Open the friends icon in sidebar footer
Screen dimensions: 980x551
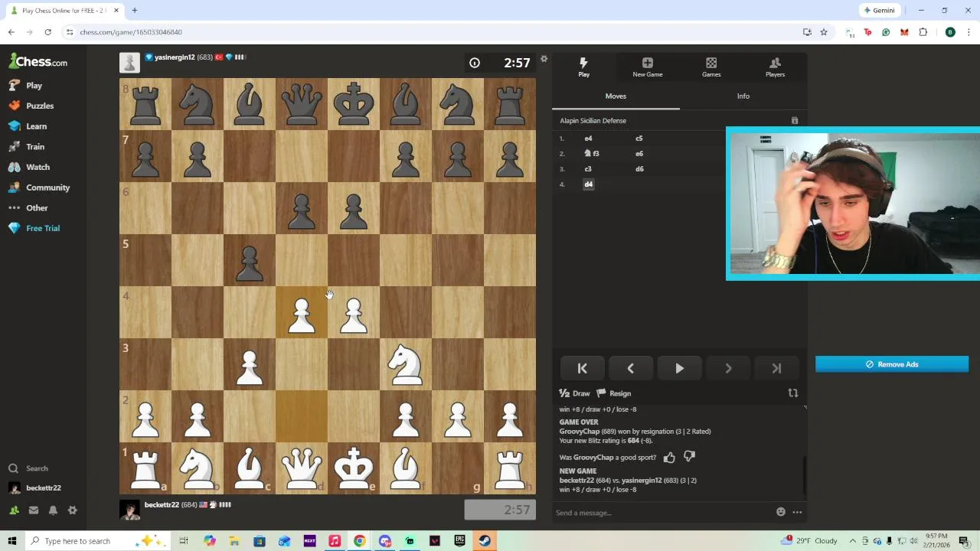point(14,510)
